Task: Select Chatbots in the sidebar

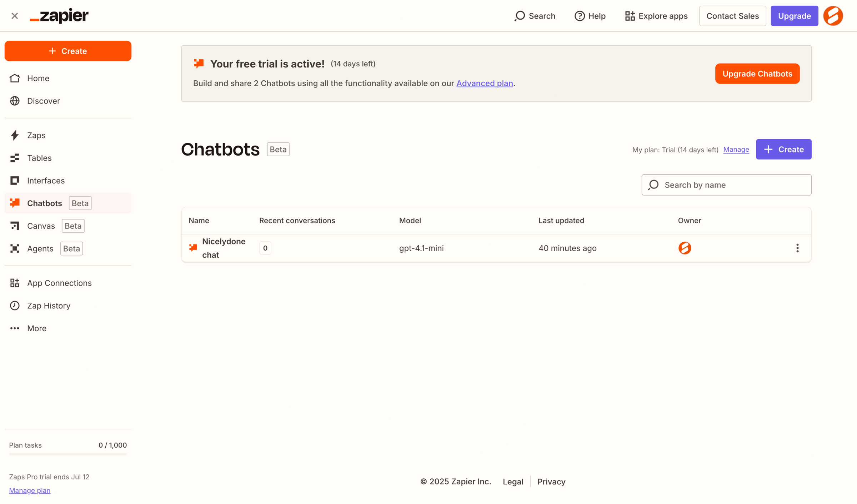Action: pos(68,203)
